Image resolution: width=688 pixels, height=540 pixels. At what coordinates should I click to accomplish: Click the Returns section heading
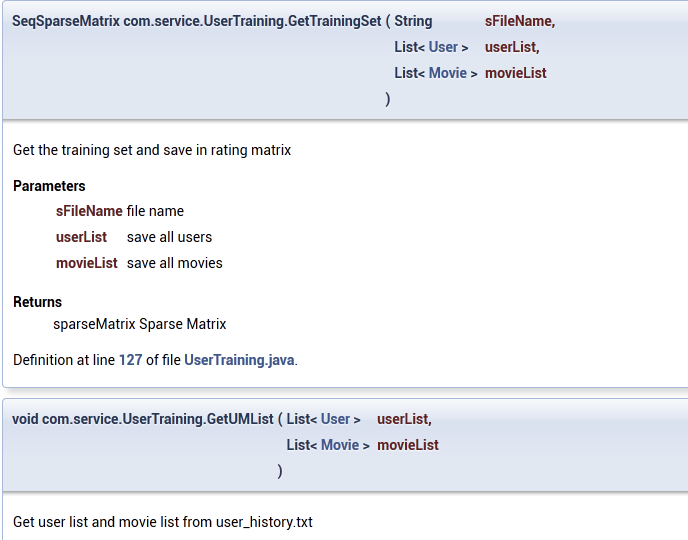pos(37,302)
